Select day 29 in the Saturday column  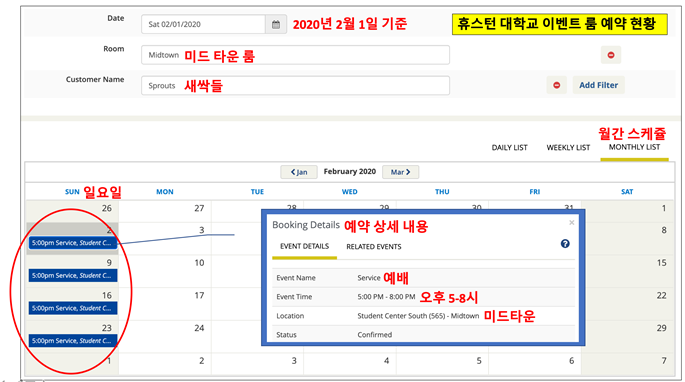(x=661, y=328)
